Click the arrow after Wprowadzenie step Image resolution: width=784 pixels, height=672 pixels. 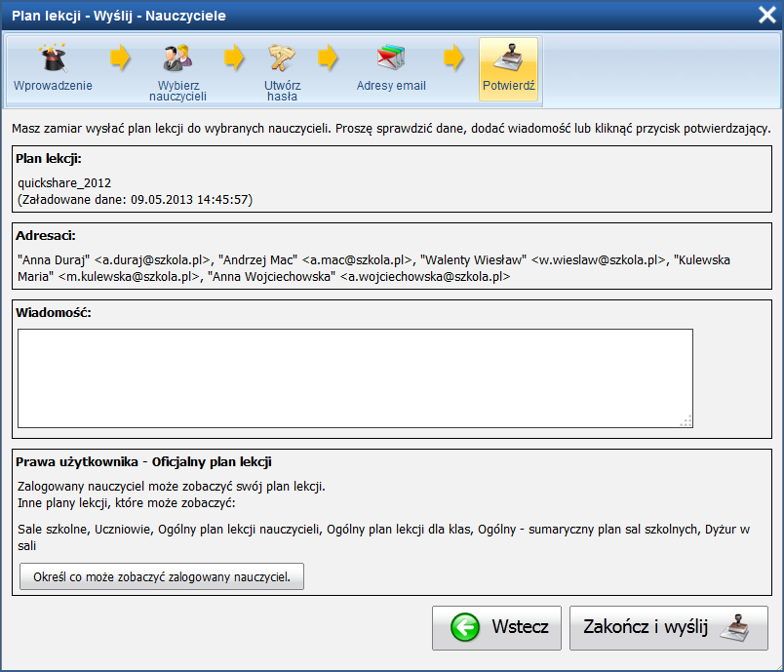[x=120, y=58]
